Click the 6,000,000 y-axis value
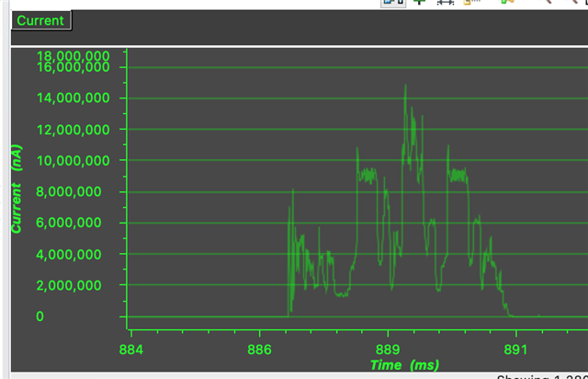588x379 pixels. coord(69,223)
